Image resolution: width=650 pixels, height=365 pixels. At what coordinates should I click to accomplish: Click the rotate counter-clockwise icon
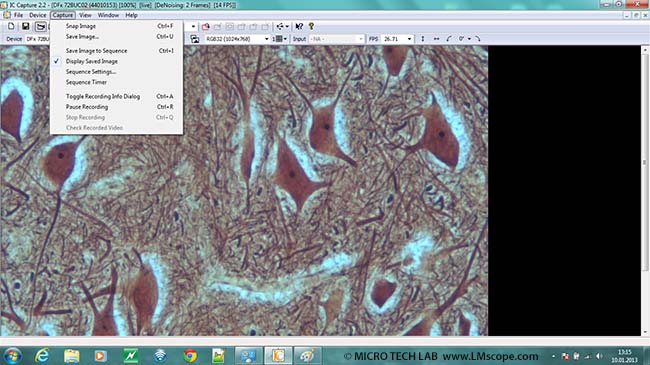pos(449,39)
